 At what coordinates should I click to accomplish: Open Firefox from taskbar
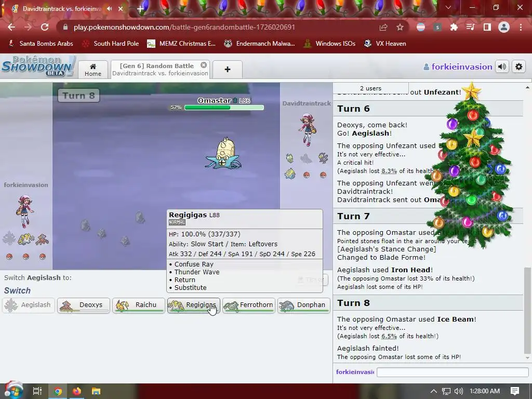[77, 391]
